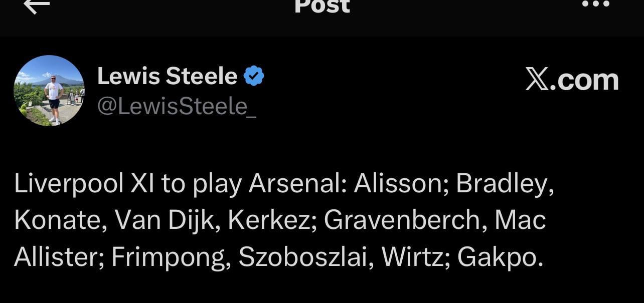Screen dimensions: 644x303
Task: Click the blue verified badge
Action: (254, 77)
